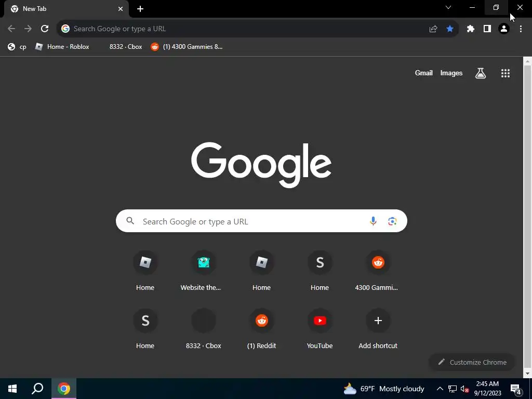Toggle the side panel icon

[487, 29]
